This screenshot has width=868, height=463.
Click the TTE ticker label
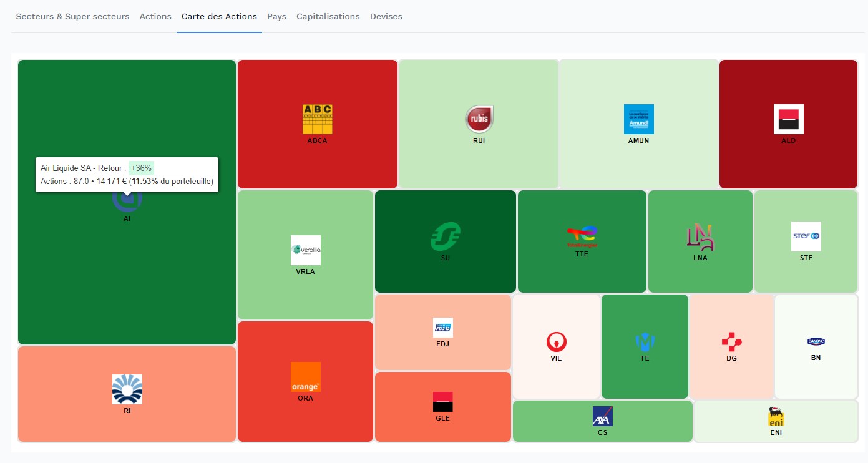coord(582,255)
